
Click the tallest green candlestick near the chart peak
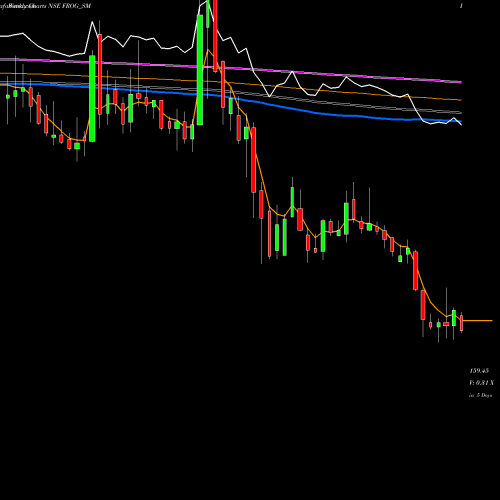[x=200, y=70]
